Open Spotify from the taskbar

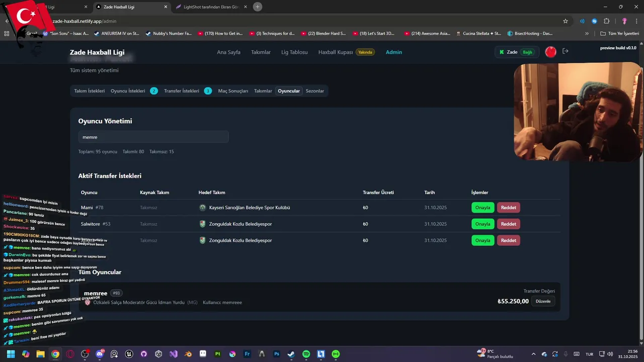(306, 354)
